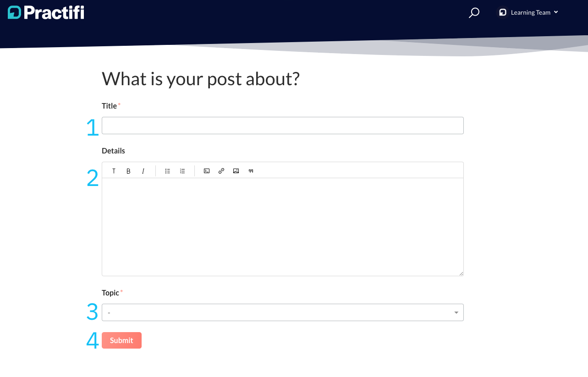Insert a hyperlink in Details
This screenshot has height=377, width=588.
coord(221,171)
